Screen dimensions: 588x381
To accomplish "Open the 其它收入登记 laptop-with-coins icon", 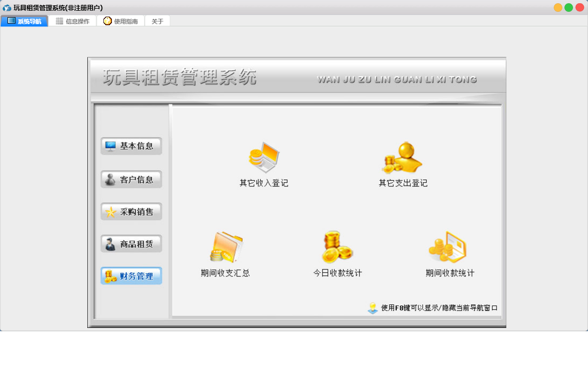I will (x=264, y=157).
